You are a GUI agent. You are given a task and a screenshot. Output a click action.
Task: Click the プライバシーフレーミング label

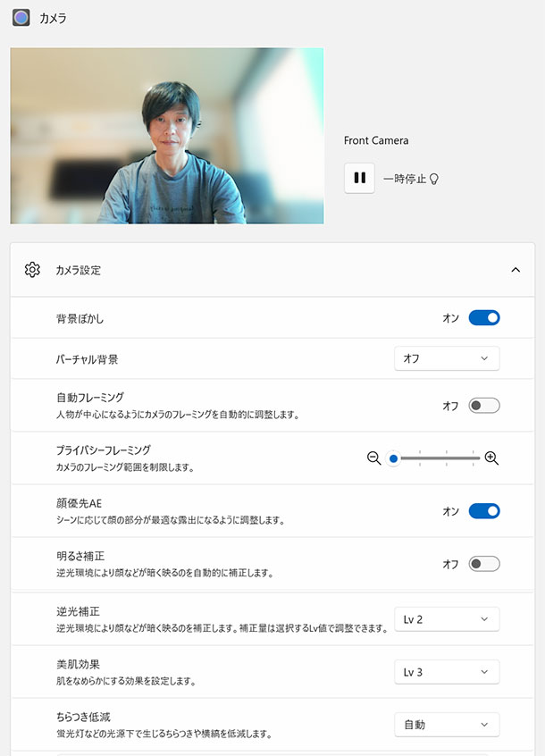pyautogui.click(x=104, y=449)
